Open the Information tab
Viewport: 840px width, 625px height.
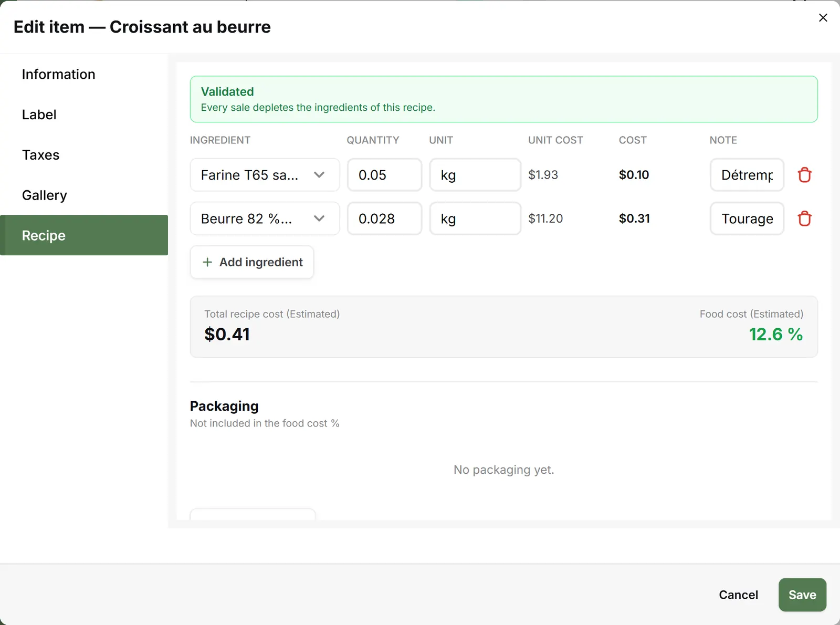pyautogui.click(x=84, y=74)
